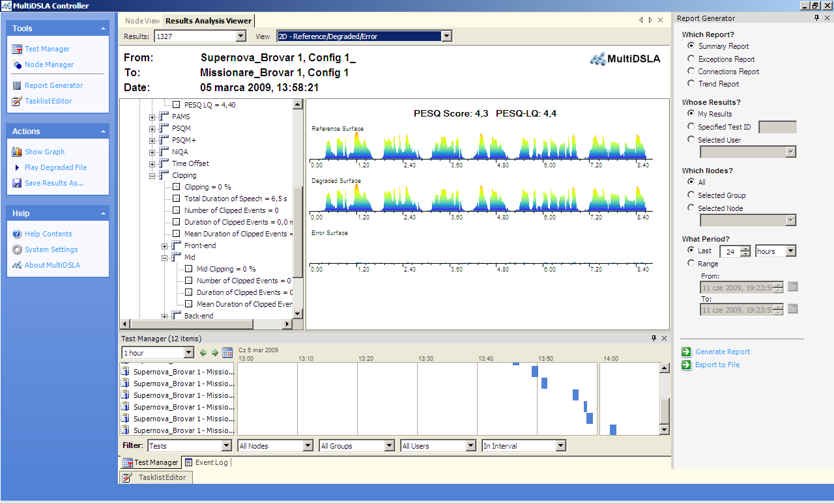The image size is (834, 504).
Task: Click the Show Graph action icon
Action: [x=17, y=152]
